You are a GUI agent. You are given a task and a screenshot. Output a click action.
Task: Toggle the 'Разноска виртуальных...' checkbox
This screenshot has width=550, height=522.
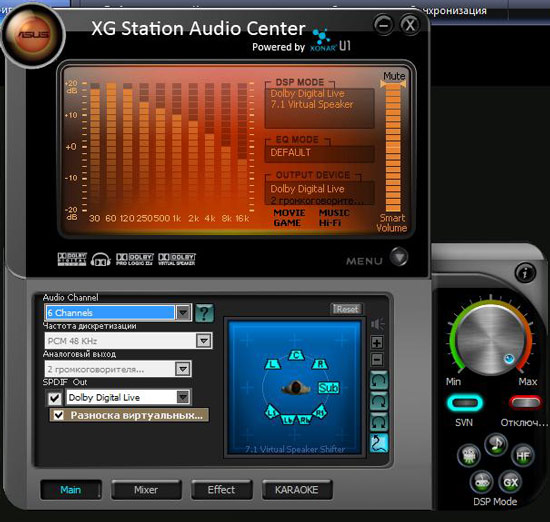tap(58, 415)
